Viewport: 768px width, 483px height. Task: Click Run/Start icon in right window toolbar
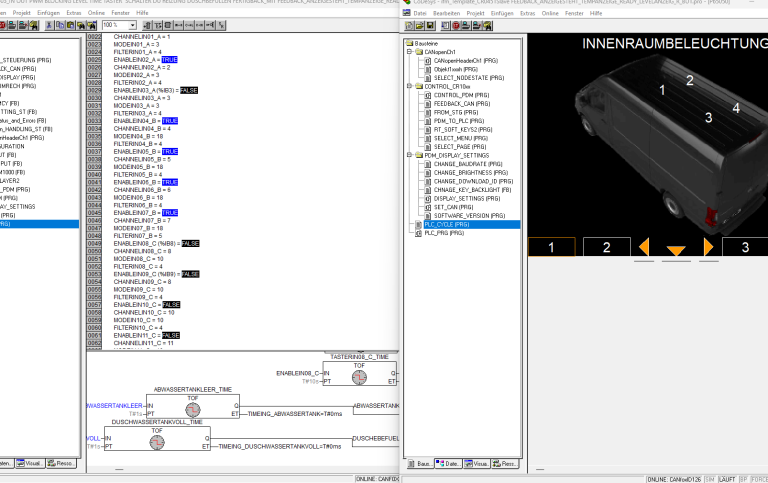pyautogui.click(x=446, y=25)
